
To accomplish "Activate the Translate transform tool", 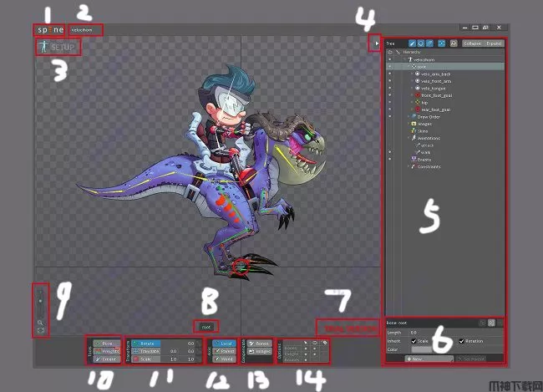I will (x=145, y=350).
